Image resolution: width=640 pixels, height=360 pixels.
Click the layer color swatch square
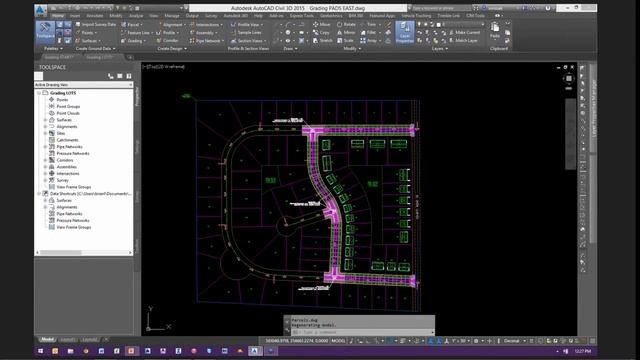[439, 24]
